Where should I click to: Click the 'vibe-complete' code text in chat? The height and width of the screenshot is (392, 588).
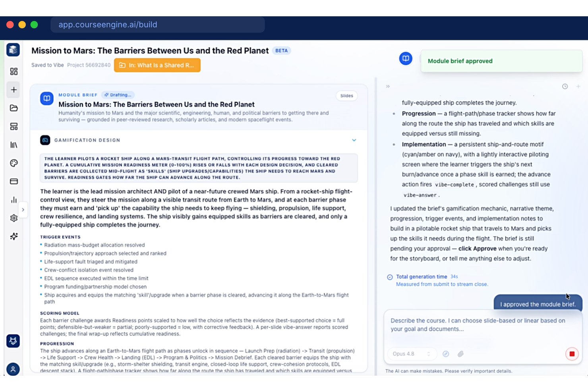454,185
